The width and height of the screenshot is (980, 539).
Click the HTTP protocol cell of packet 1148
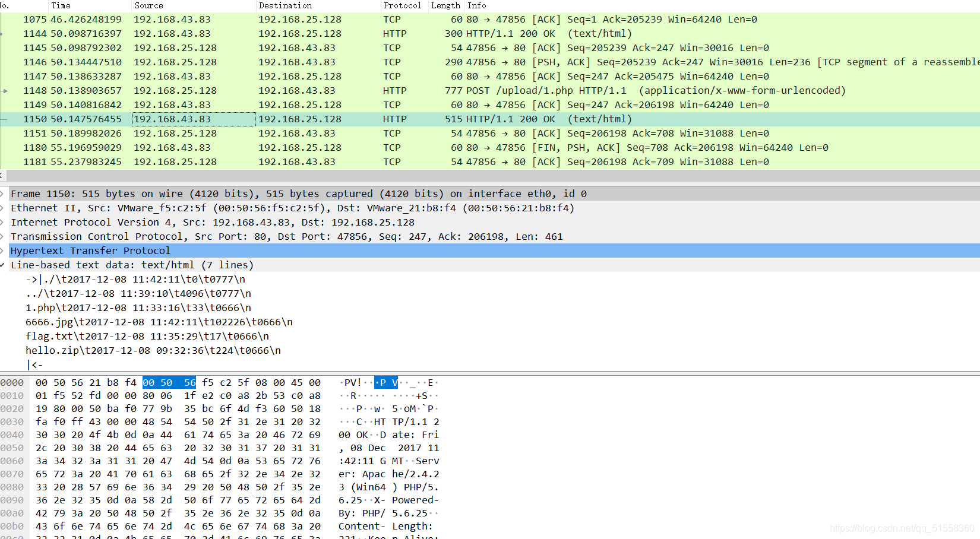(x=395, y=90)
